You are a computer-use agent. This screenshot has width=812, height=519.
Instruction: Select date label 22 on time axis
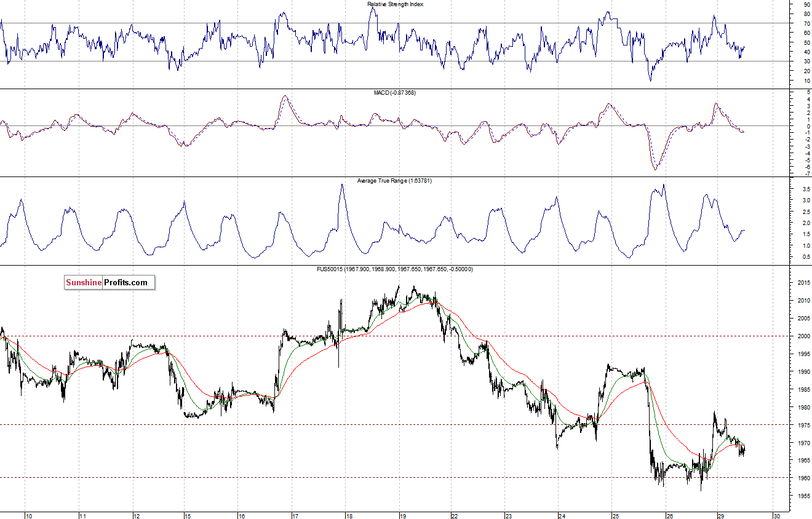454,516
